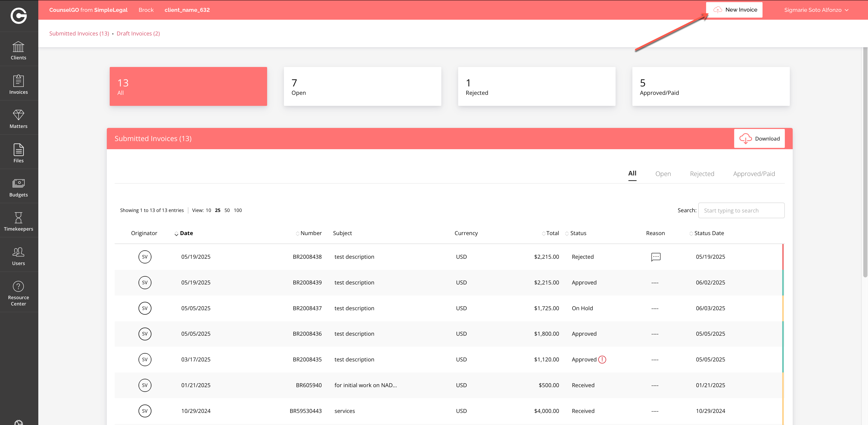Screen dimensions: 868x425
Task: Open Draft Invoices (2) link
Action: [138, 33]
